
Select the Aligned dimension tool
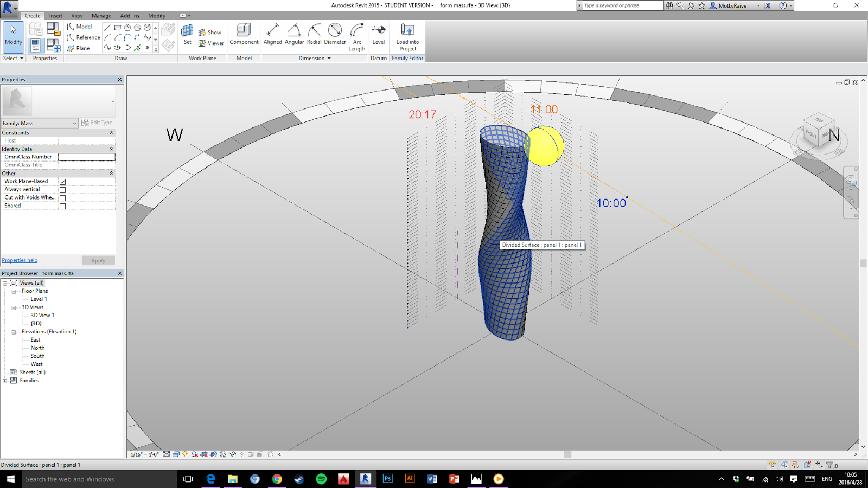pos(273,34)
